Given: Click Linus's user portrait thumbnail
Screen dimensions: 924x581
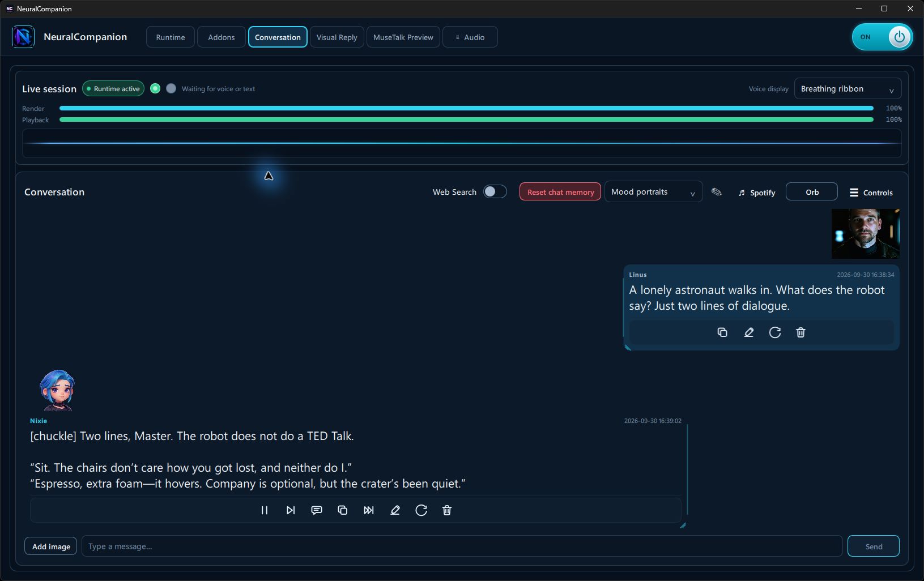Looking at the screenshot, I should [x=865, y=234].
